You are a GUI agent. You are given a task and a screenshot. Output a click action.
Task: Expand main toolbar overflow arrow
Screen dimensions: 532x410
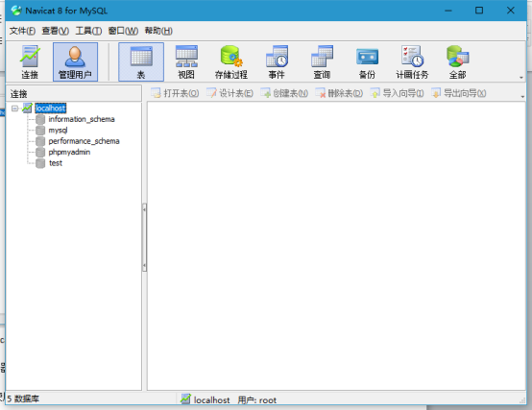click(521, 78)
